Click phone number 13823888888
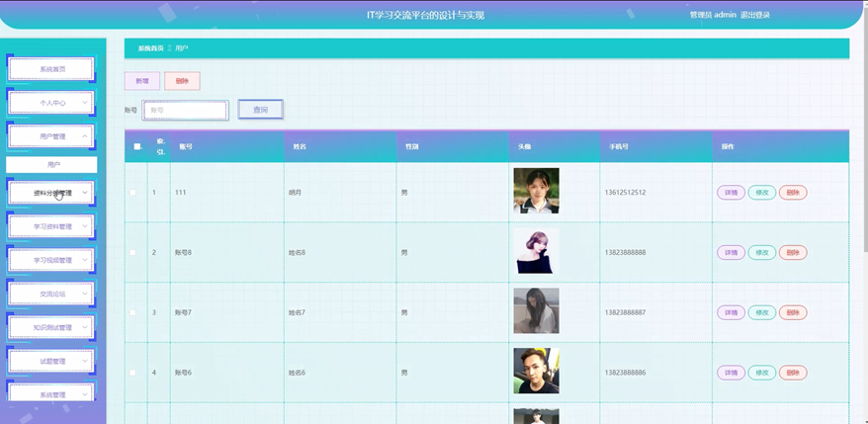The image size is (868, 424). (x=625, y=252)
